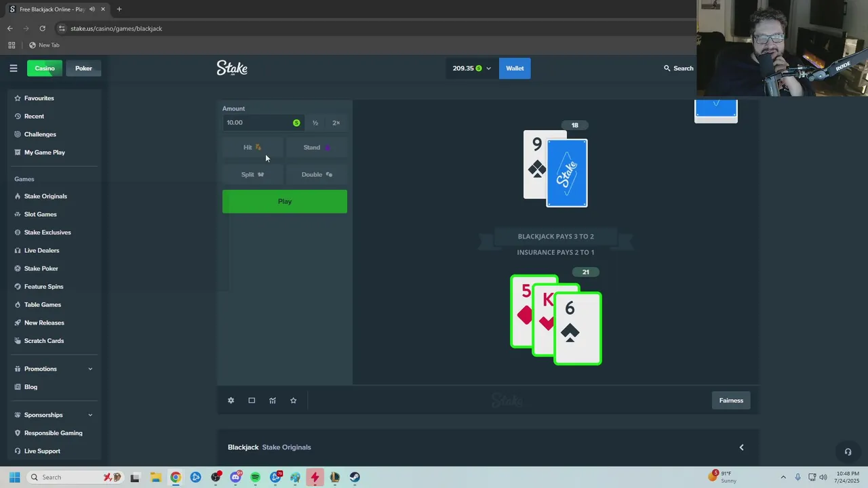The height and width of the screenshot is (488, 868).
Task: Open the volume control in system tray
Action: 824,477
